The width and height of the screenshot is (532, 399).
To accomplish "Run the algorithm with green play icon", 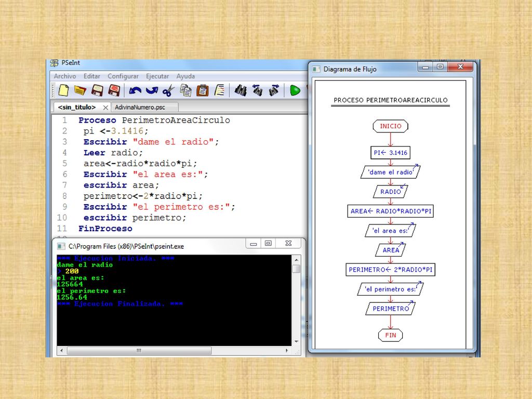I will coord(295,90).
